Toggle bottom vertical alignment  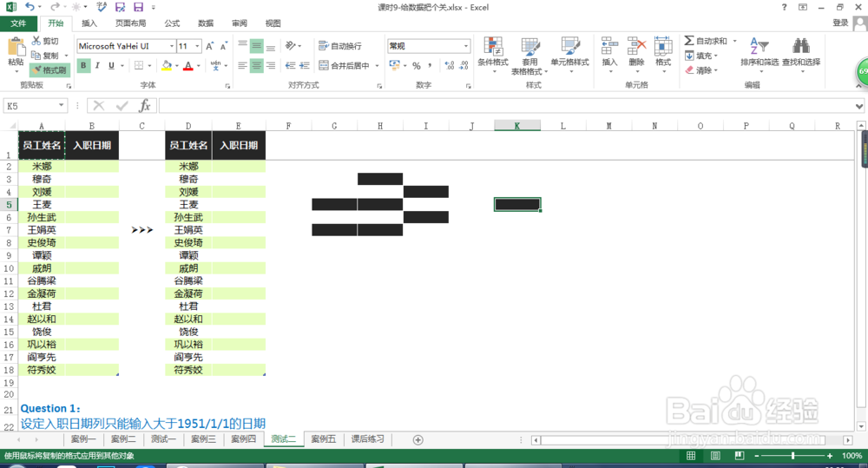pos(271,45)
